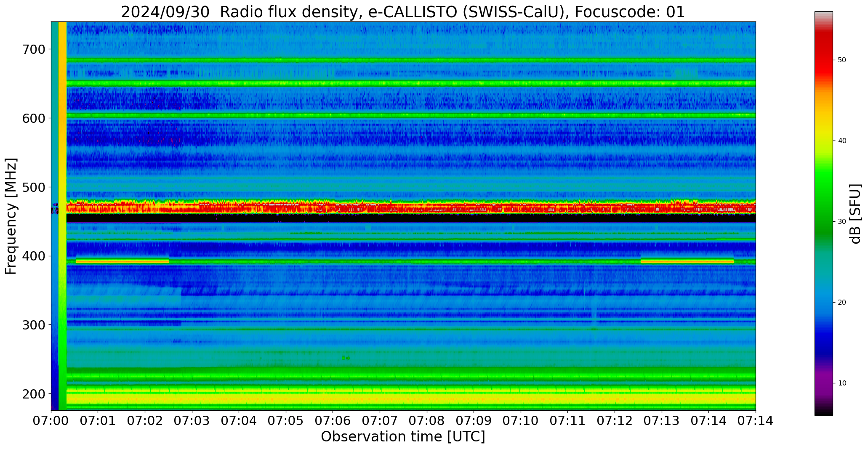The height and width of the screenshot is (449, 868).
Task: Click the 07:13 time tick label
Action: coord(662,421)
